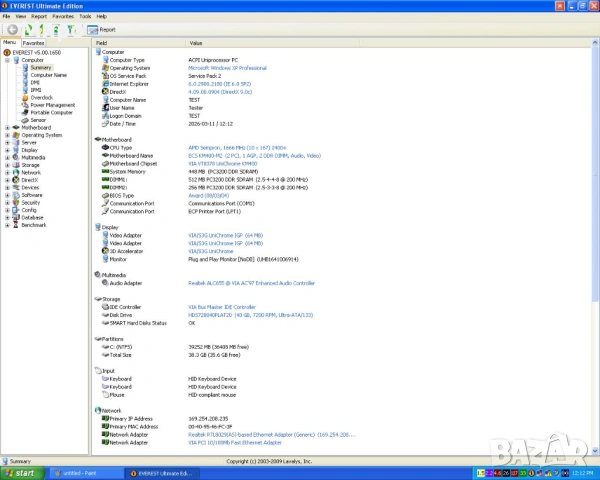
Task: Switch to the Favorites tab
Action: point(33,43)
